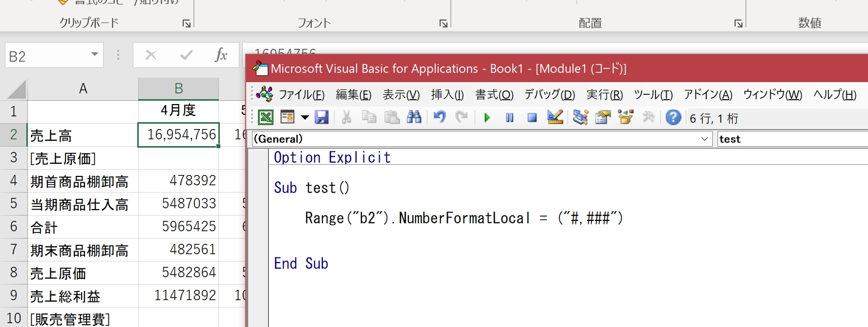Paste from clipboard in VBA toolbar

(x=392, y=117)
